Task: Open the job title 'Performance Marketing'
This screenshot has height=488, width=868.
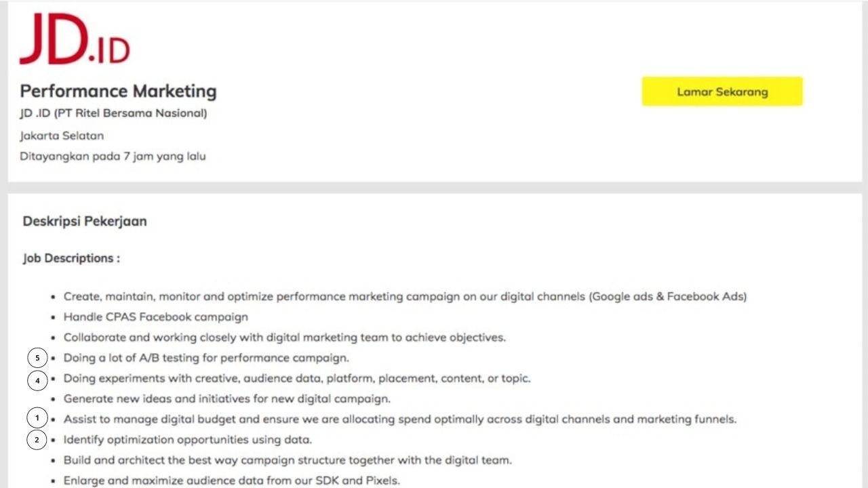Action: [x=119, y=91]
